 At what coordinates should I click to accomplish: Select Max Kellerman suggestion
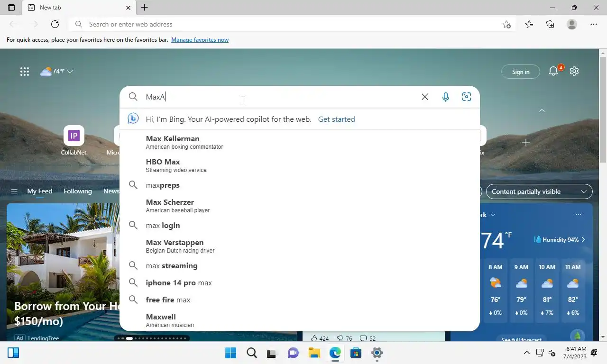(300, 142)
